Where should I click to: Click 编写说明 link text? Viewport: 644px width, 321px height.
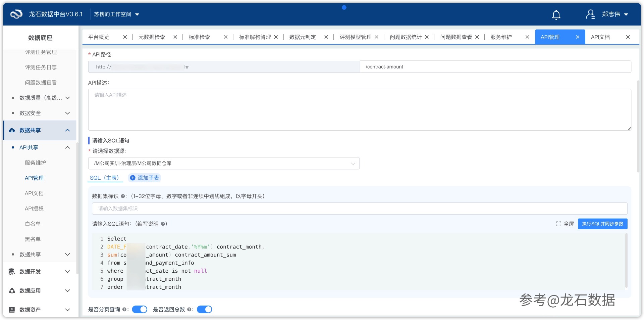pos(148,224)
